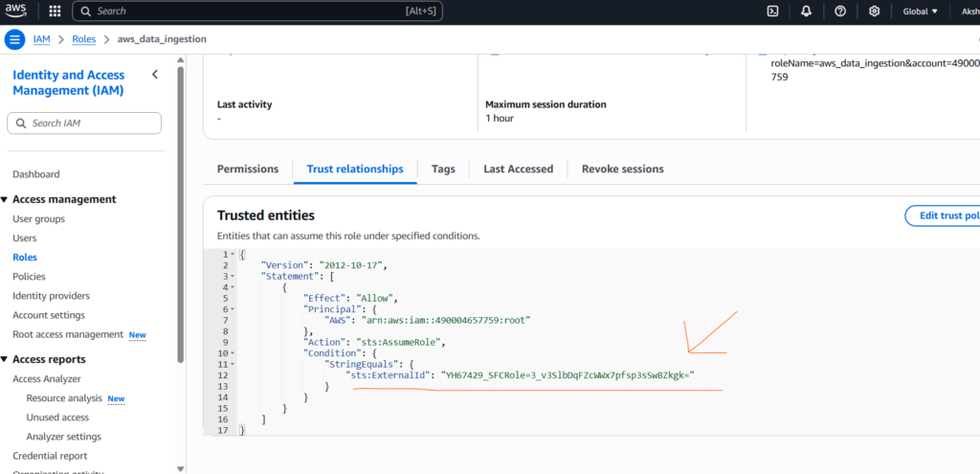Collapse the IAM side panel arrow
This screenshot has width=980, height=474.
(155, 75)
